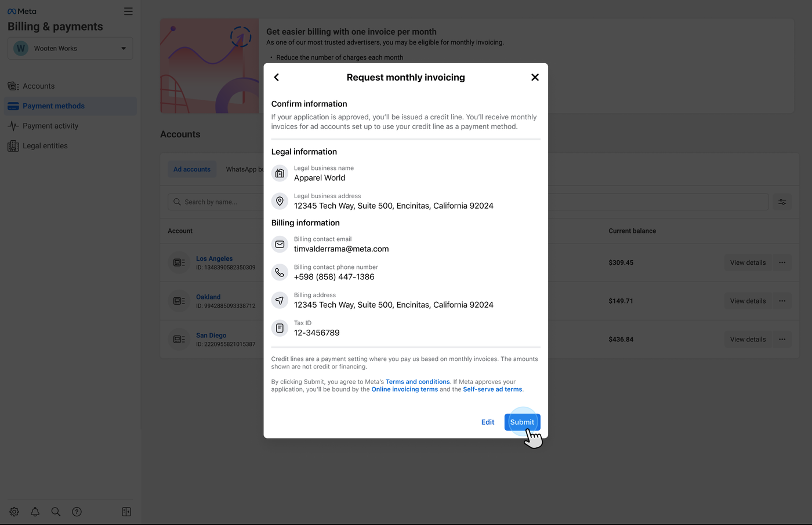The width and height of the screenshot is (812, 525).
Task: Click the $309.45 balance value
Action: 621,262
